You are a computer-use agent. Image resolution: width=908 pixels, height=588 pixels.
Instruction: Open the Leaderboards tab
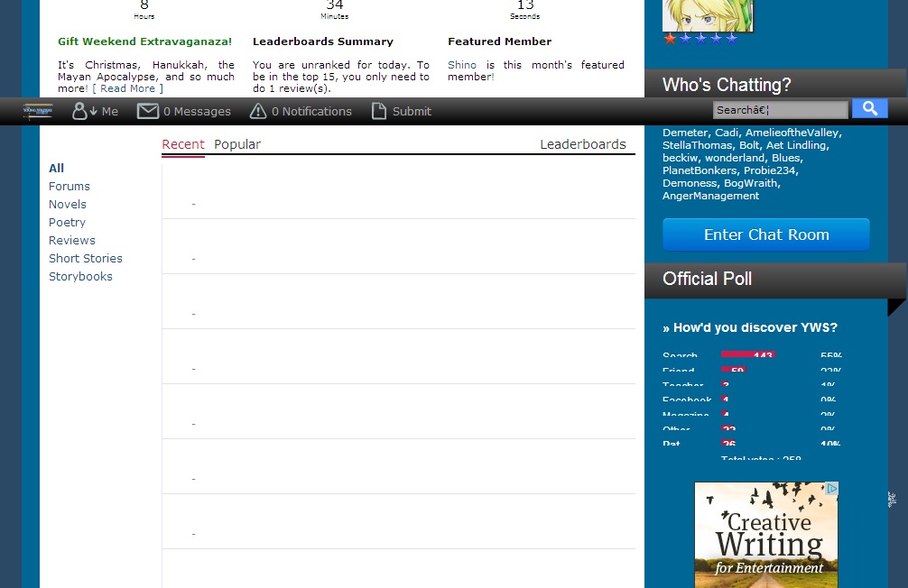point(582,144)
